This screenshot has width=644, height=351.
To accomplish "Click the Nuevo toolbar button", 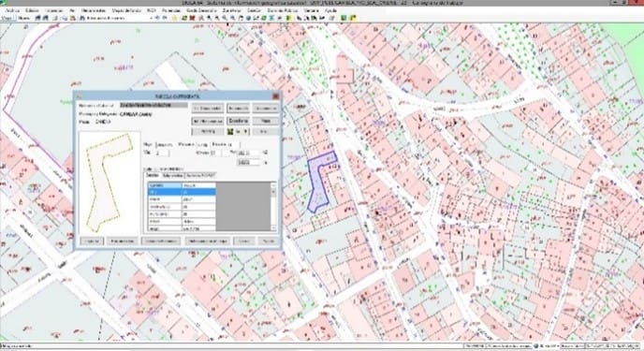I will click(x=24, y=18).
